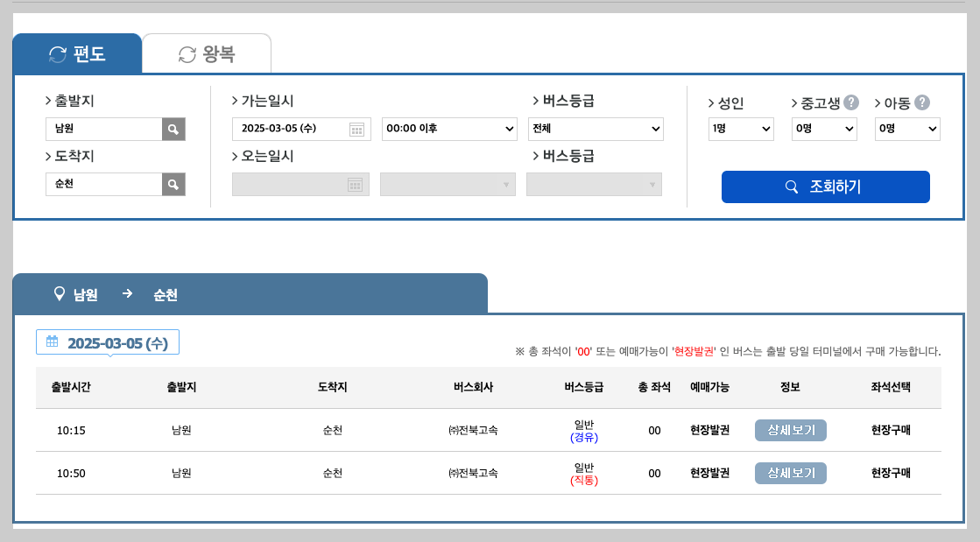Open the 버스등급 dropdown showing 전체
Viewport: 980px width, 542px height.
pos(596,128)
